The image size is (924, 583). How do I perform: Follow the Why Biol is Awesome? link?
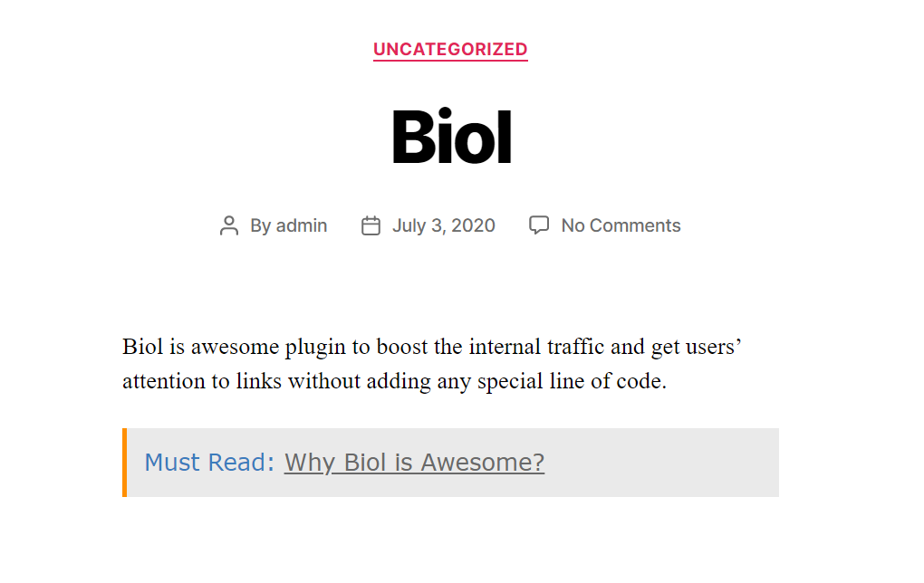414,463
